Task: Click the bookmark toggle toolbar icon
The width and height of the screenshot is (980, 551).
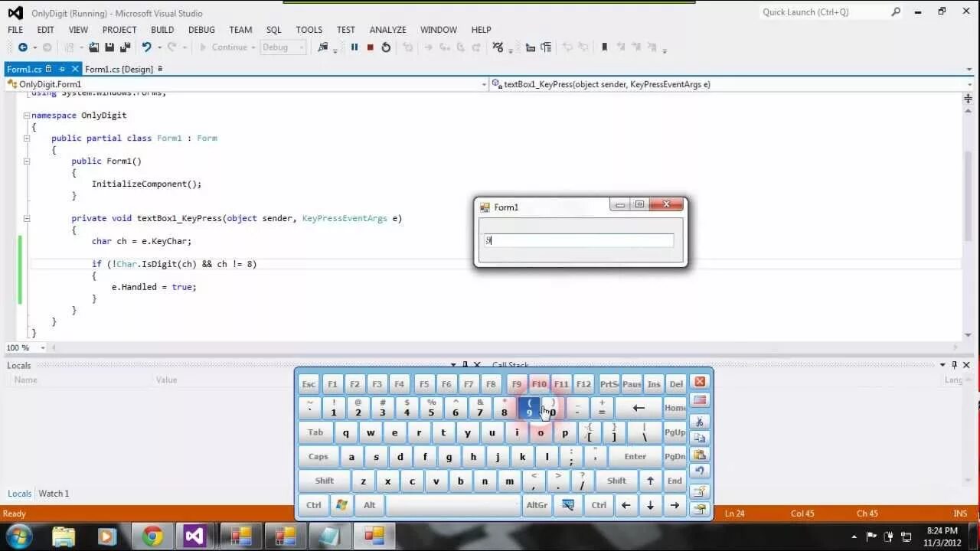Action: 604,47
